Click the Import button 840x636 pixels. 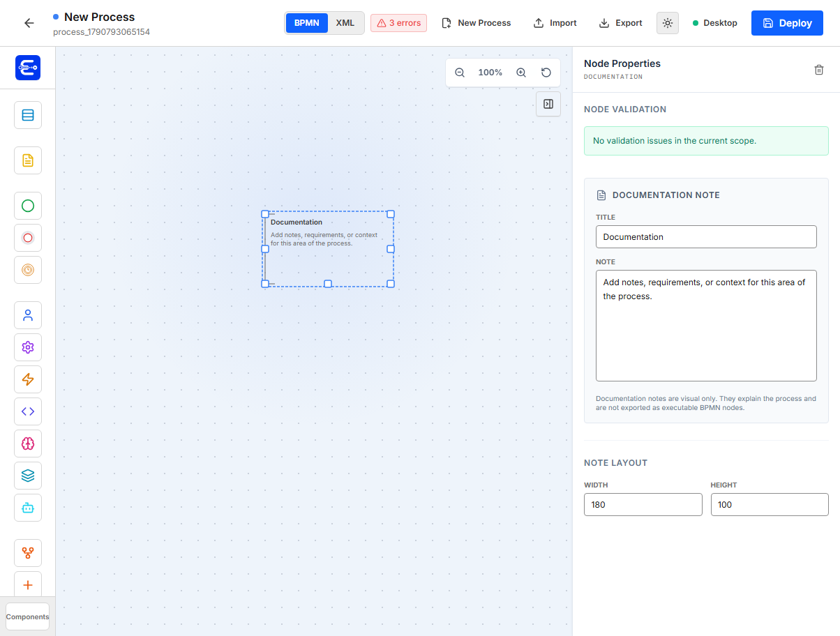click(x=555, y=23)
